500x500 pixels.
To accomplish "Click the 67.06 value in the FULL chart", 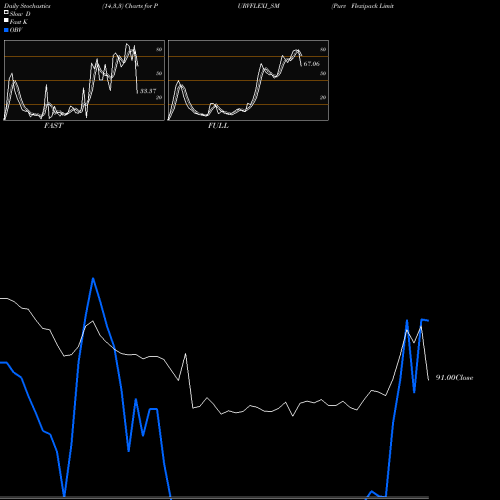I will tap(311, 64).
